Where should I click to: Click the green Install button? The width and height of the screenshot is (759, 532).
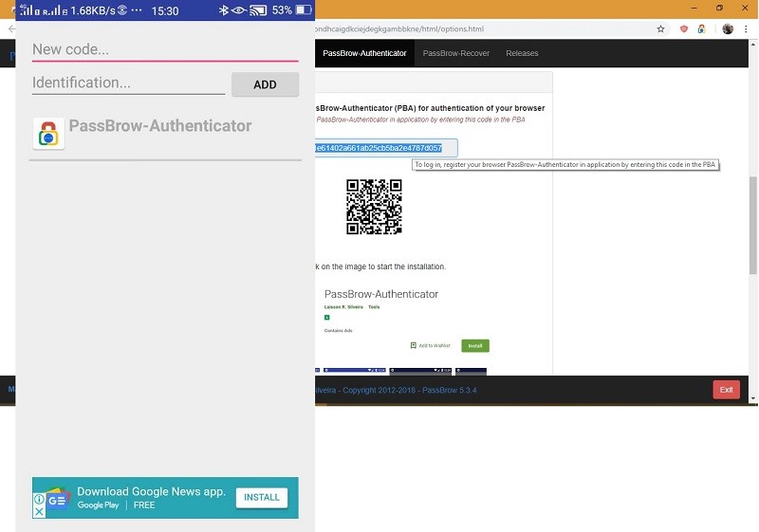[x=475, y=346]
